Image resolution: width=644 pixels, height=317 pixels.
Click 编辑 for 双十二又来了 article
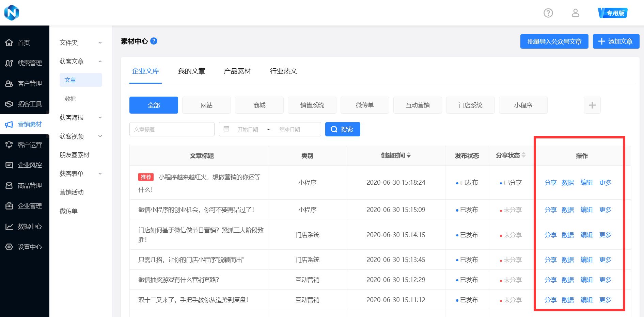point(586,300)
